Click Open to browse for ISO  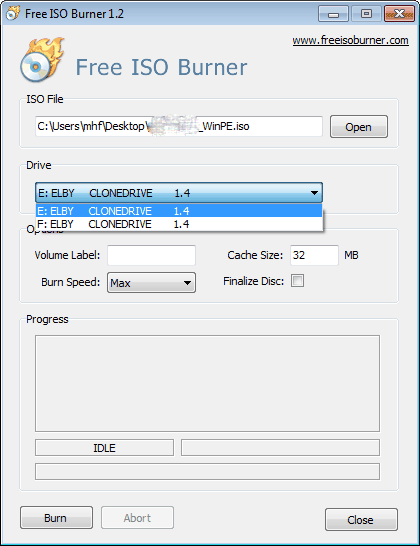pos(359,127)
